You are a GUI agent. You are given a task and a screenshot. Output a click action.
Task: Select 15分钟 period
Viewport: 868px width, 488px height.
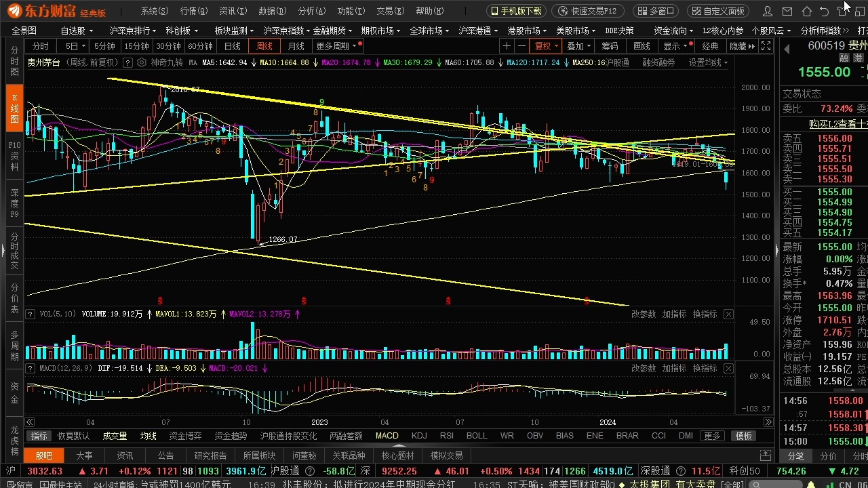click(136, 46)
